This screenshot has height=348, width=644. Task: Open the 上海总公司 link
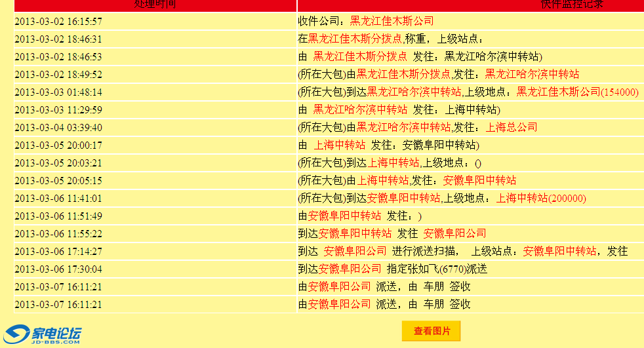coord(512,126)
